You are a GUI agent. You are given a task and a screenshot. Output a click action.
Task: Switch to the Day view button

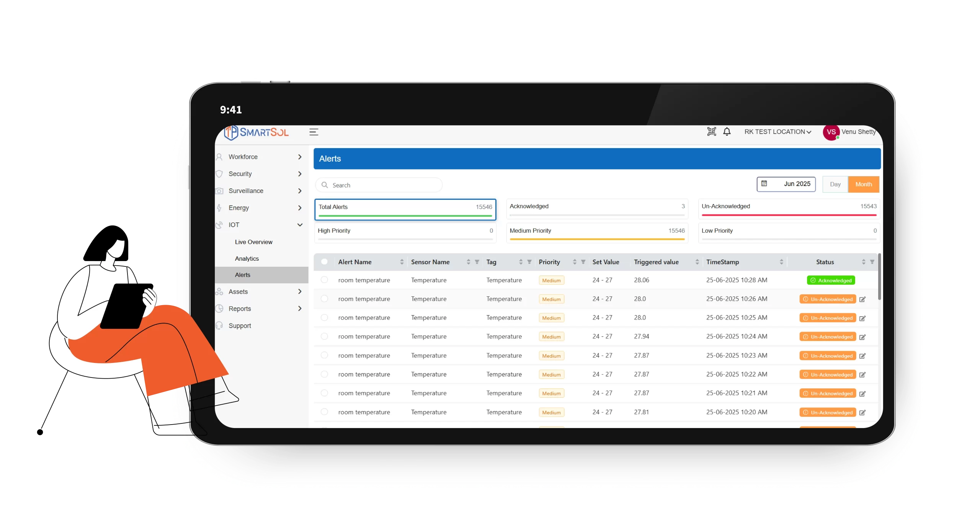coord(835,184)
